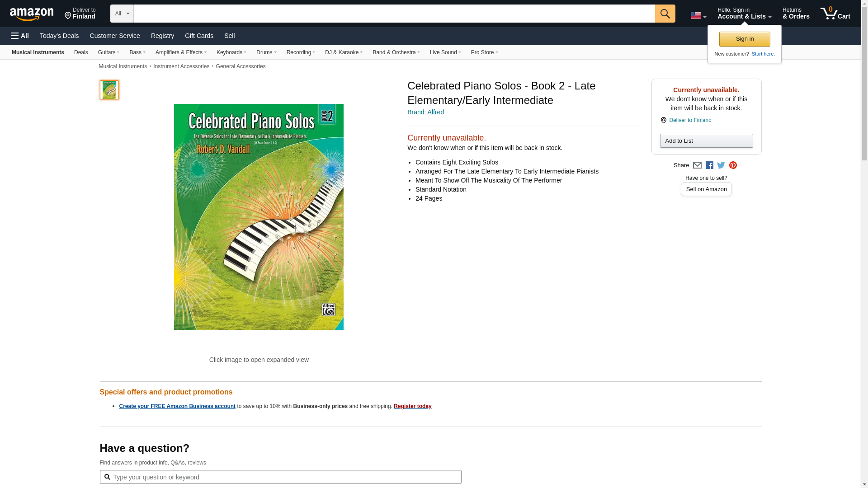Open the search category All dropdown
The height and width of the screenshot is (488, 868).
click(x=122, y=14)
